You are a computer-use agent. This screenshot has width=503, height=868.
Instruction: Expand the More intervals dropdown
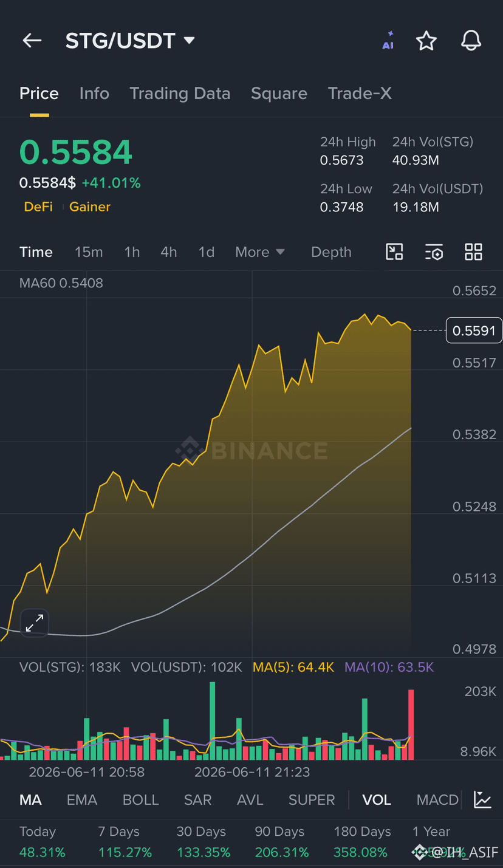tap(260, 252)
